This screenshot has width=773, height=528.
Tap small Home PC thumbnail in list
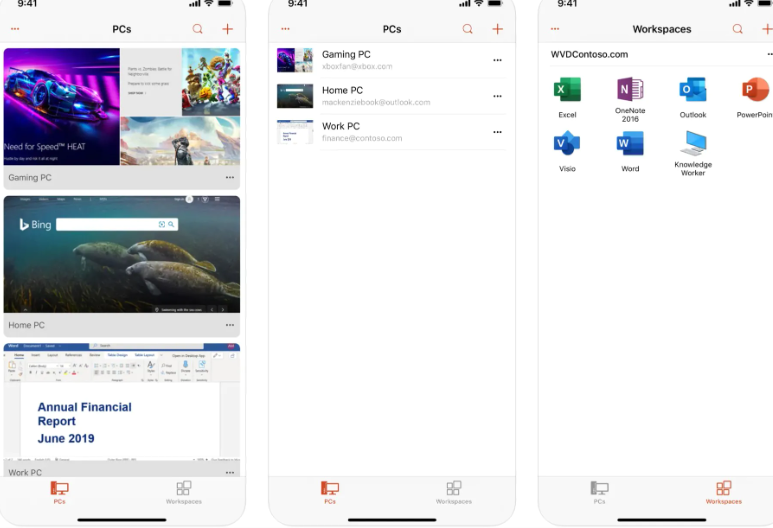295,96
